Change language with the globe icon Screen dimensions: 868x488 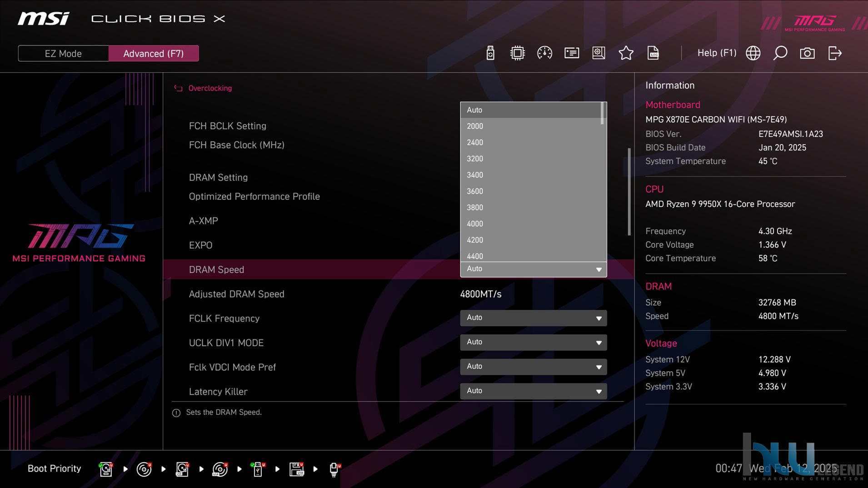click(753, 53)
